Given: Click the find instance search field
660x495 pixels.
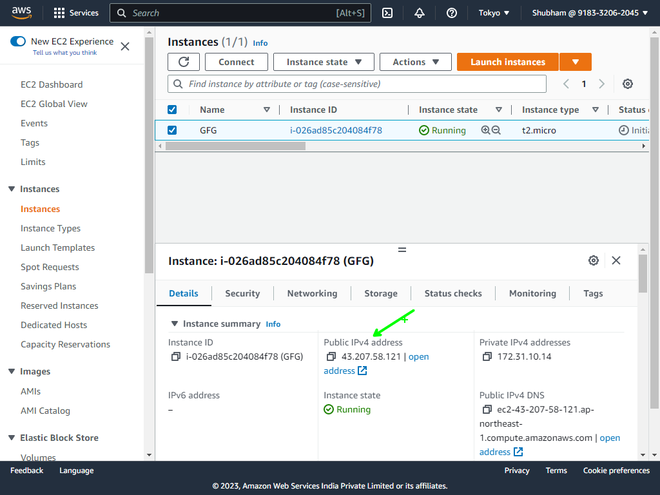Looking at the screenshot, I should tap(357, 84).
